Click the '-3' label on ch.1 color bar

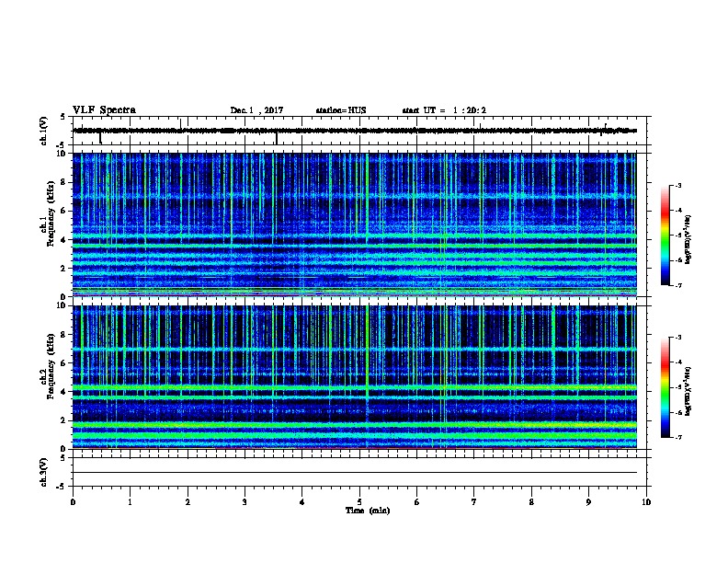pos(678,185)
